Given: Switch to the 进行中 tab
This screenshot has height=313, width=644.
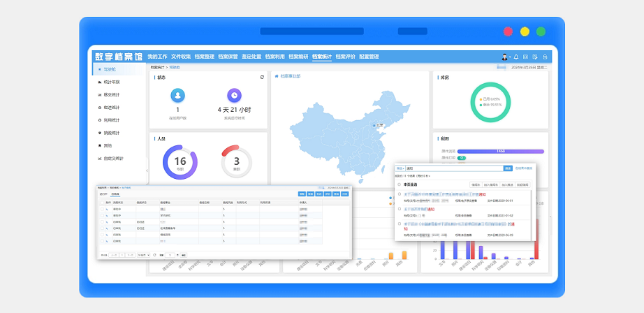Looking at the screenshot, I should (104, 194).
